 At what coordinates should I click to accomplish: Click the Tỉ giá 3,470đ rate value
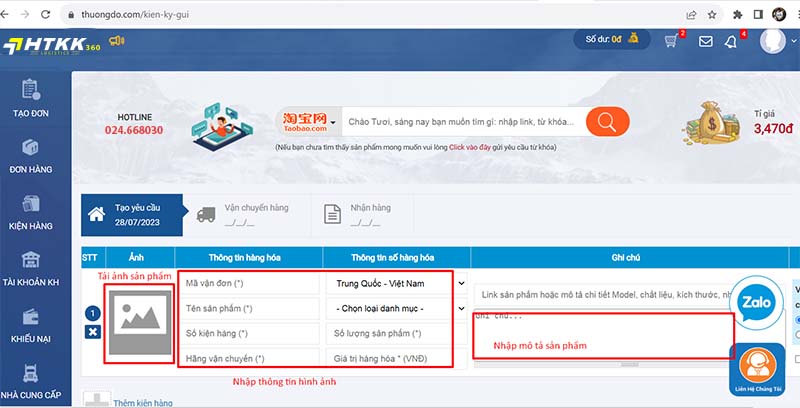click(773, 129)
